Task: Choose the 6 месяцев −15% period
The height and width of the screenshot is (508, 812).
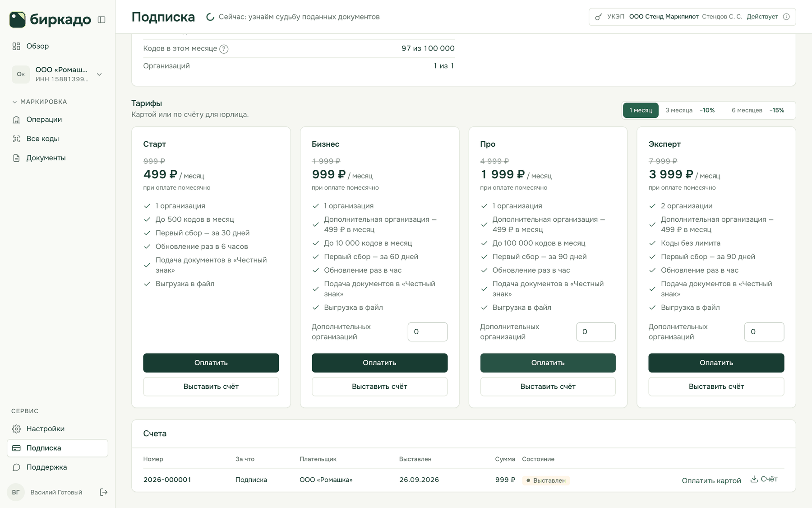Action: (758, 110)
